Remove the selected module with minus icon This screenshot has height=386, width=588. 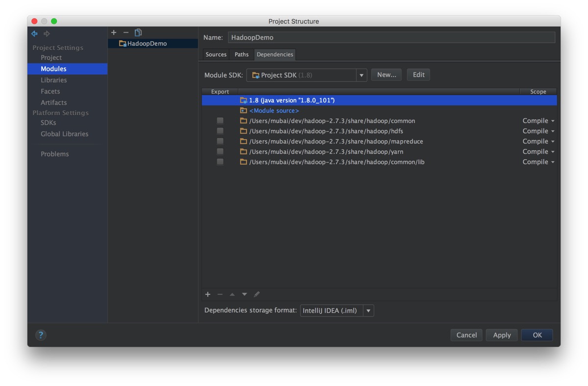point(126,32)
